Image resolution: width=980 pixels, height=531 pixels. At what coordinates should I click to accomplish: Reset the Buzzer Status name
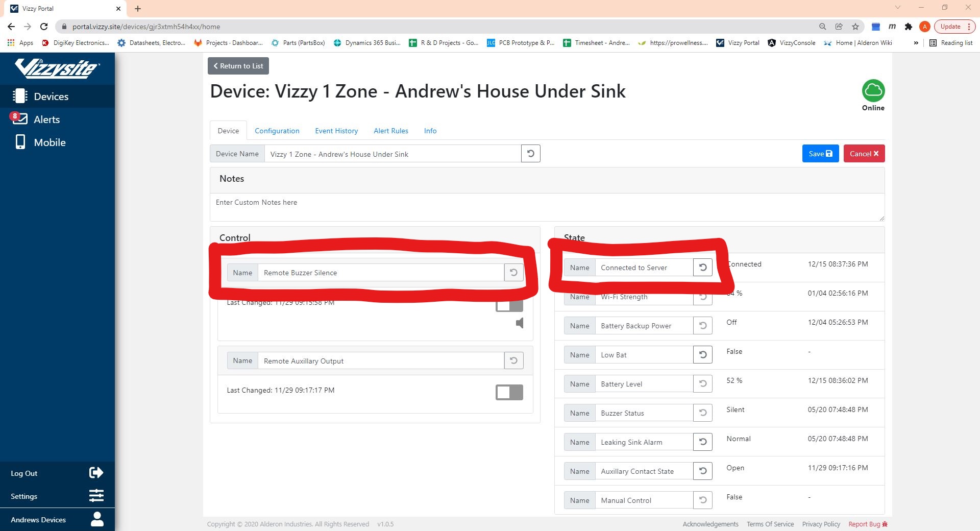pyautogui.click(x=702, y=413)
